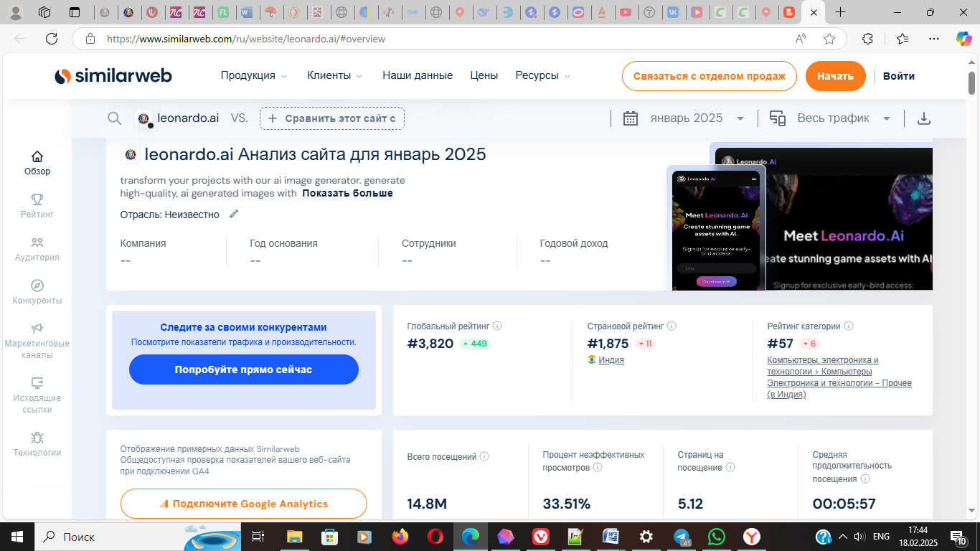This screenshot has height=551, width=980.
Task: Click info icon beside Процент неэффективных просмотров
Action: click(x=598, y=468)
